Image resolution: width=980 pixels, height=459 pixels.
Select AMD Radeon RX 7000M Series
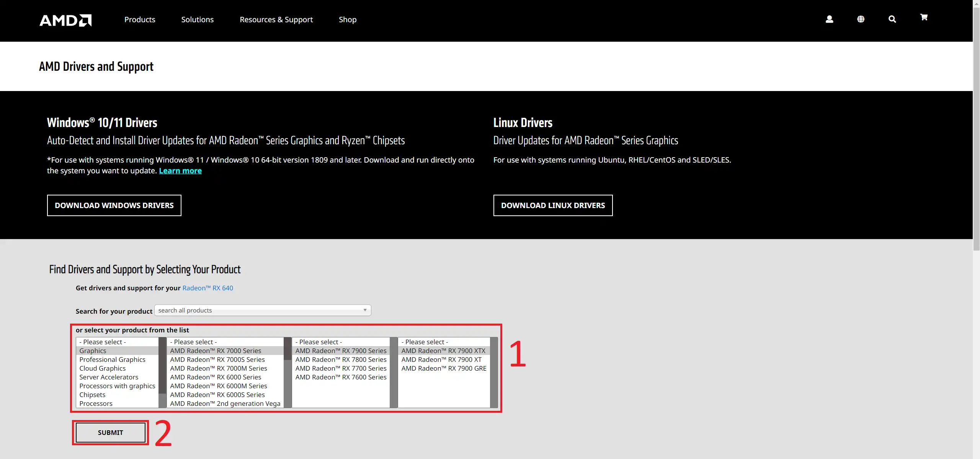tap(225, 368)
